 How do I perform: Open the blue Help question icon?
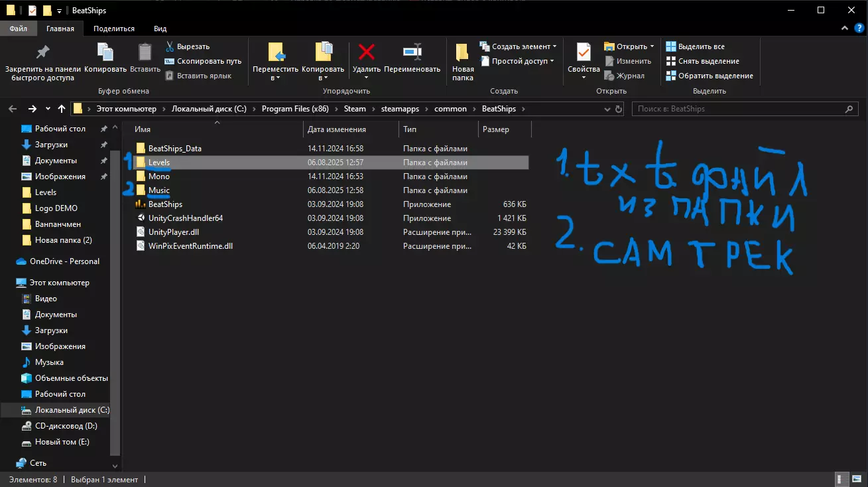click(858, 29)
